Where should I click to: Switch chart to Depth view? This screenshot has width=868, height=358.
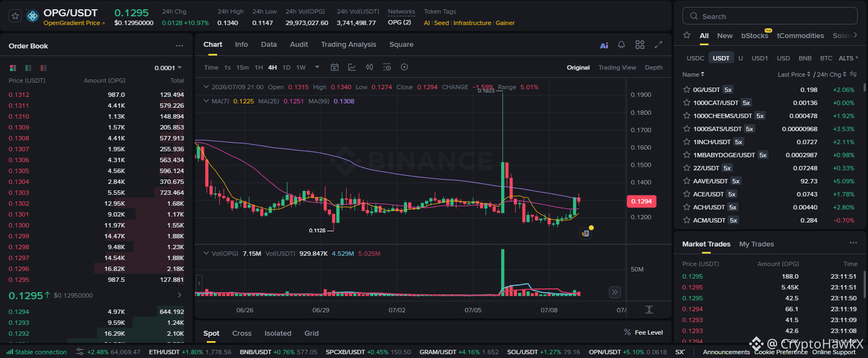[654, 67]
